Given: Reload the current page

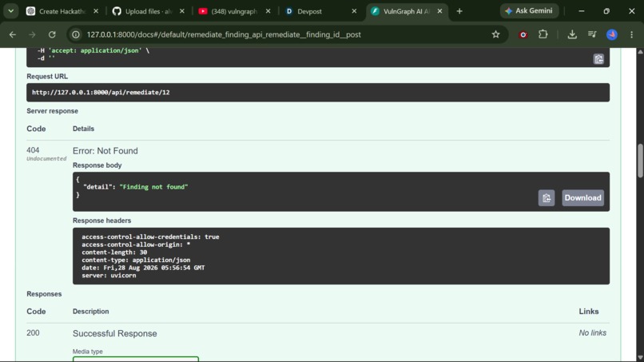Looking at the screenshot, I should coord(52,34).
